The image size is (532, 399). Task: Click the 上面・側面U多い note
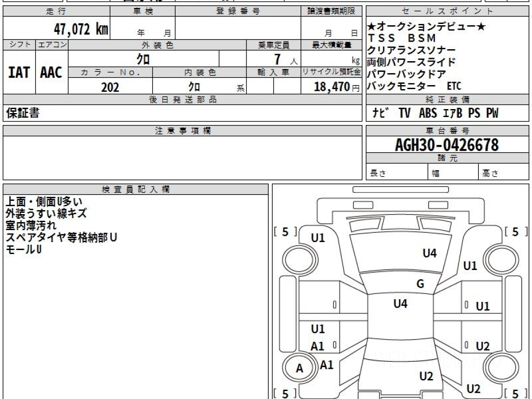tap(44, 202)
